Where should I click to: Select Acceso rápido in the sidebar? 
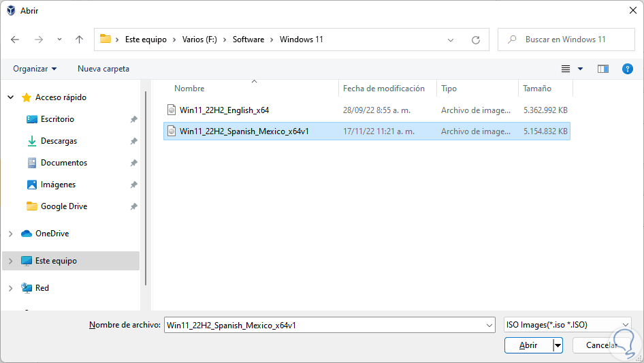pyautogui.click(x=61, y=97)
